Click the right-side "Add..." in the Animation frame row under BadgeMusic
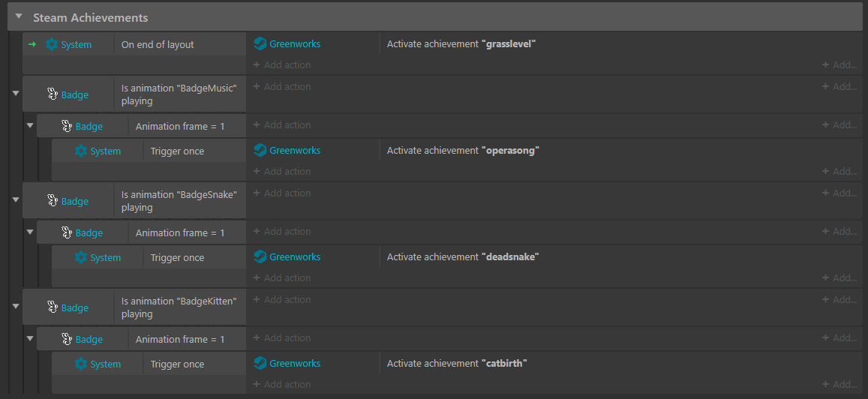Image resolution: width=868 pixels, height=399 pixels. 839,124
